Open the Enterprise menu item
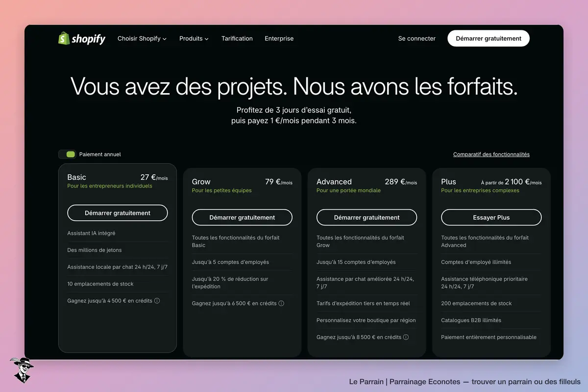 (279, 38)
